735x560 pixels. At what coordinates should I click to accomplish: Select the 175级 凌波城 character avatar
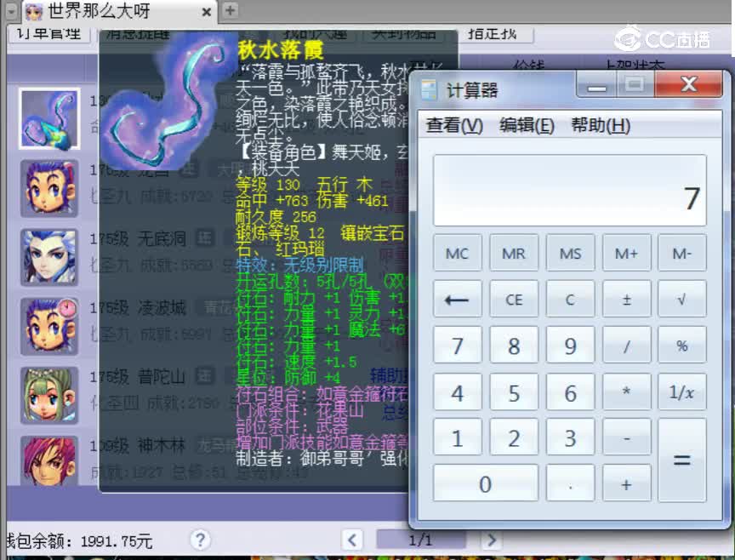[48, 327]
